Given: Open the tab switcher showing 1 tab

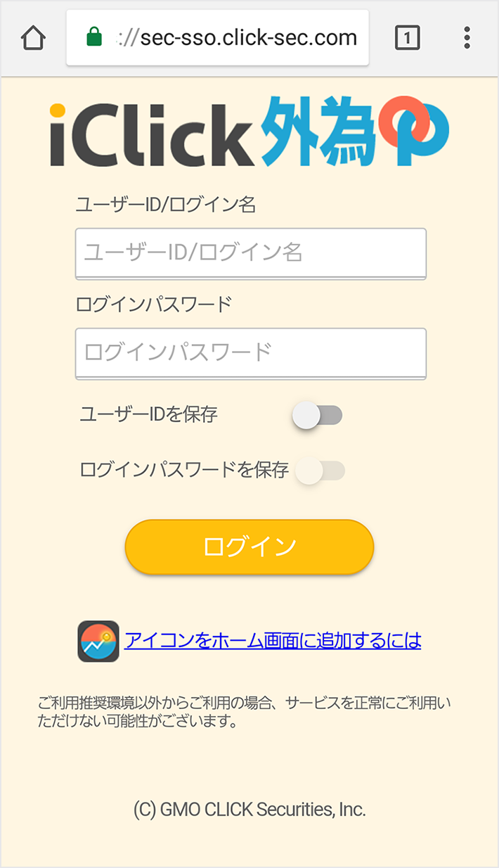Looking at the screenshot, I should pyautogui.click(x=407, y=38).
